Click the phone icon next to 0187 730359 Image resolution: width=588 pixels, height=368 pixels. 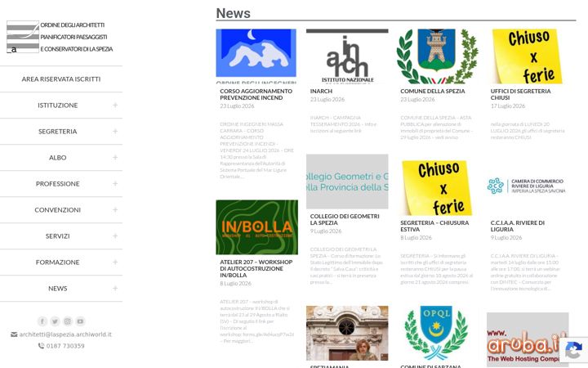point(41,346)
